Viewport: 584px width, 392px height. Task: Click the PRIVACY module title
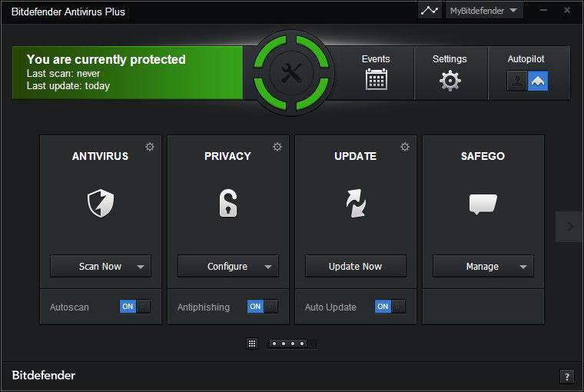(227, 156)
